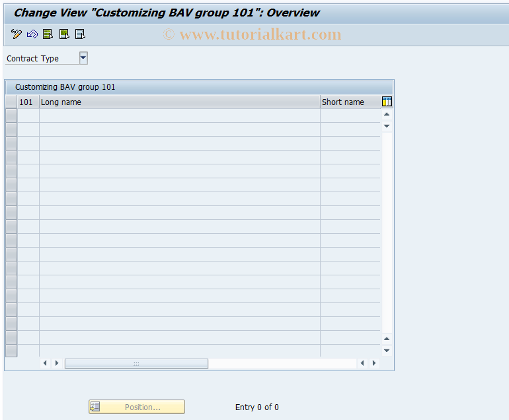The width and height of the screenshot is (509, 420).
Task: Click the Position... button
Action: point(137,407)
